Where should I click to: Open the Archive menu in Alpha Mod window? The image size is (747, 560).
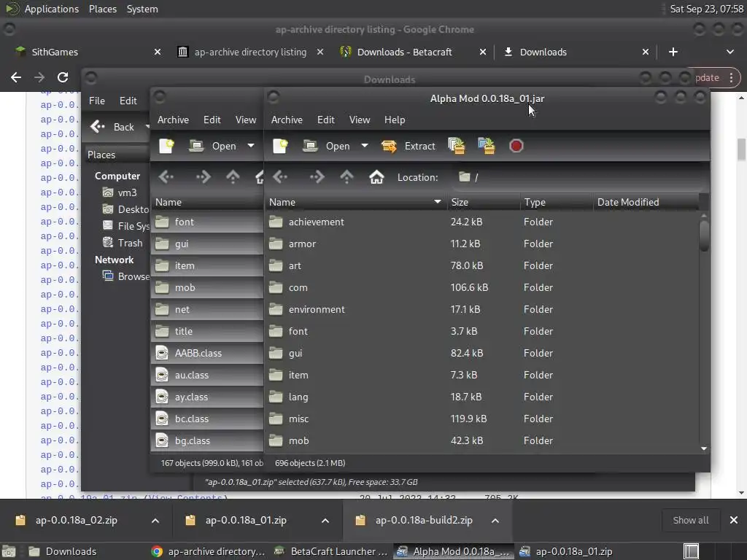click(x=287, y=120)
